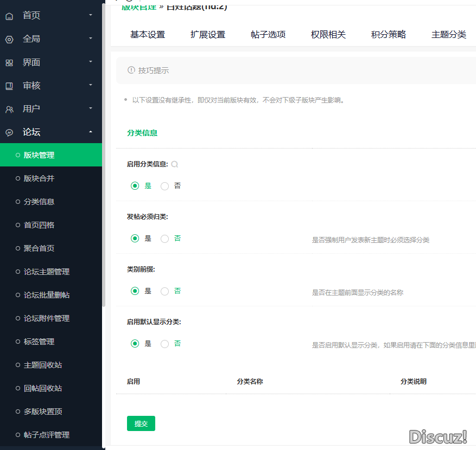Select 否 for 类别前缀
The width and height of the screenshot is (476, 450).
point(164,291)
